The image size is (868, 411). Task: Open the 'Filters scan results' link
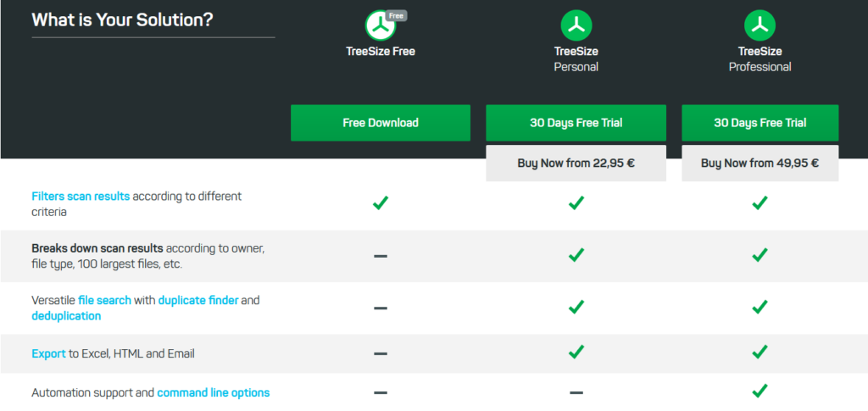point(81,196)
